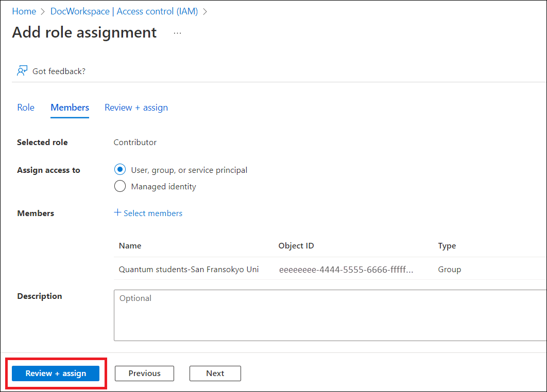Open the ellipsis menu next to Add role assignment
The width and height of the screenshot is (547, 392).
(x=177, y=32)
